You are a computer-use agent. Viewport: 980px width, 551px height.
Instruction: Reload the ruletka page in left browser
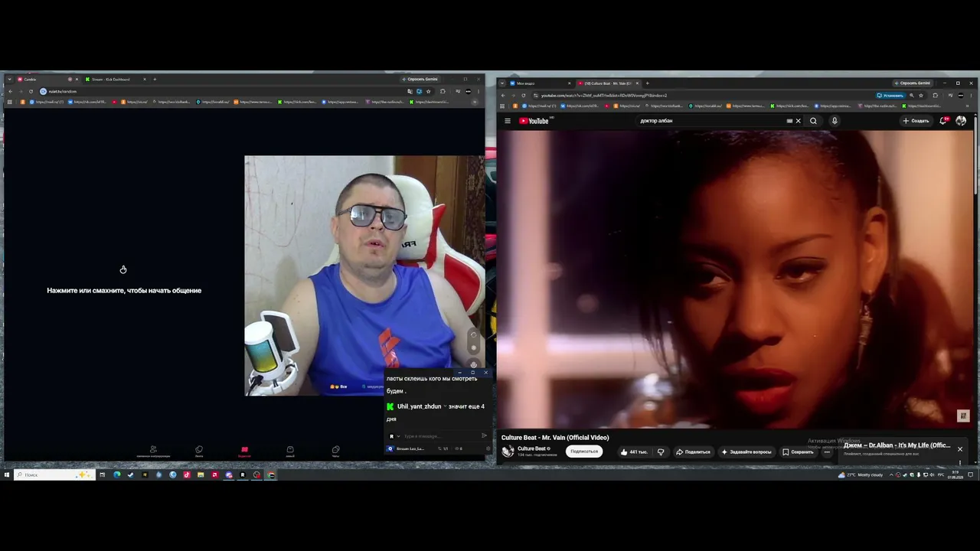click(x=31, y=92)
